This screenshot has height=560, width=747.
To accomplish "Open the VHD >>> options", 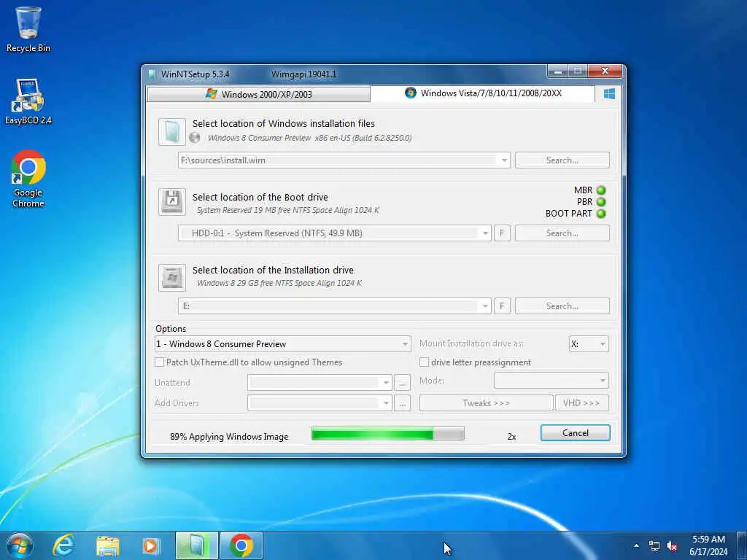I will pyautogui.click(x=581, y=402).
